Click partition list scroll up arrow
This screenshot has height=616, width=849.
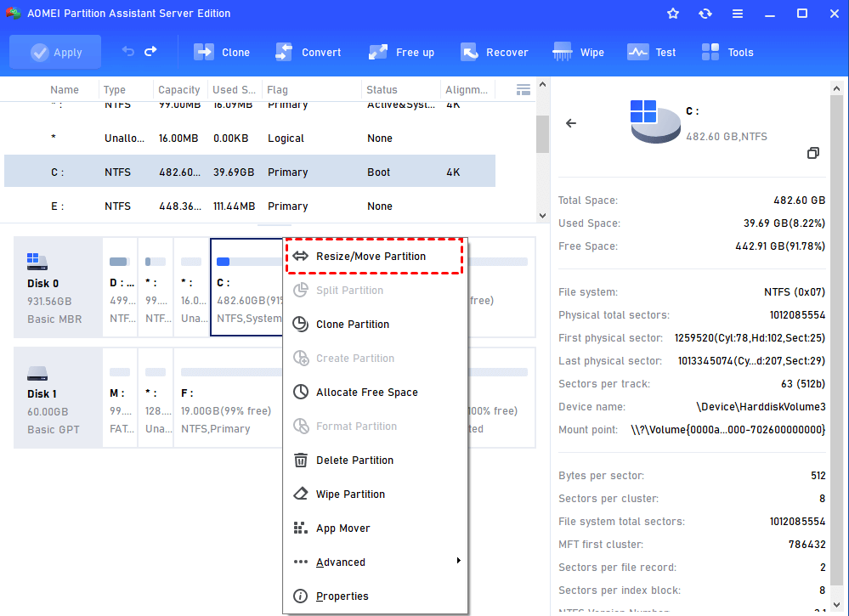(542, 84)
